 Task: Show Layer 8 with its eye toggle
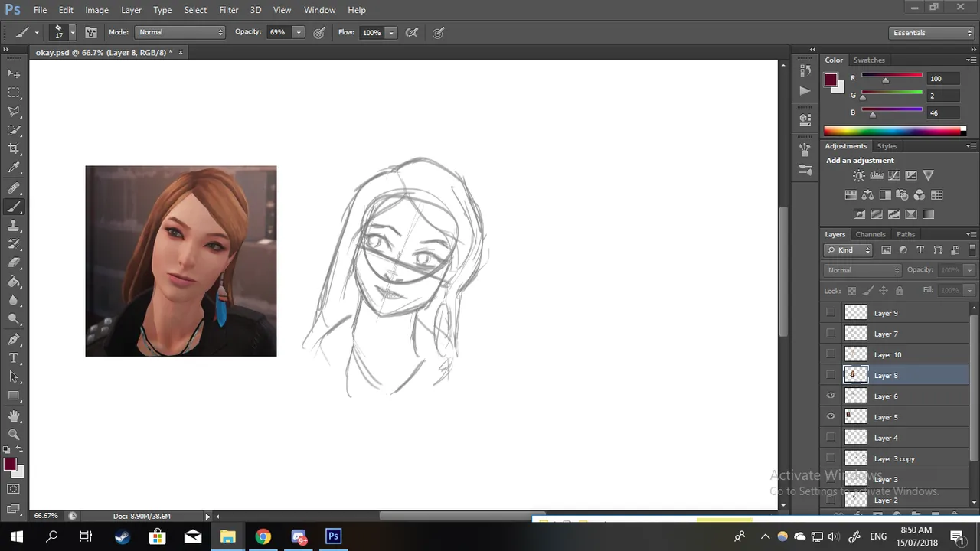pyautogui.click(x=831, y=375)
